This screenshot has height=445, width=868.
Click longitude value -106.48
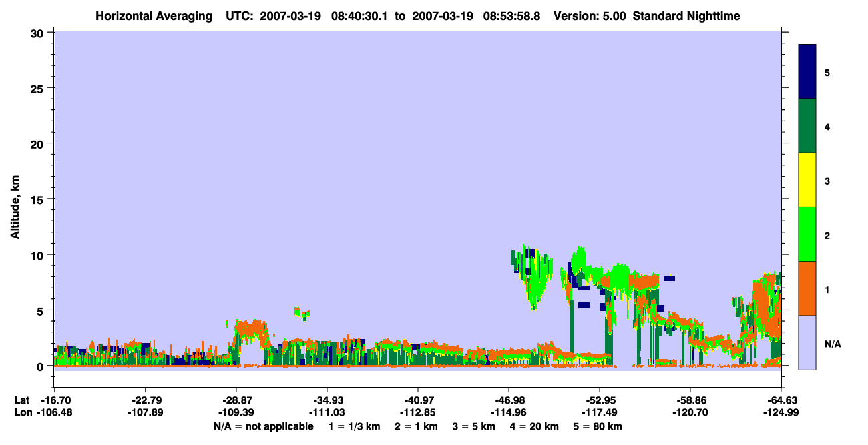coord(53,412)
